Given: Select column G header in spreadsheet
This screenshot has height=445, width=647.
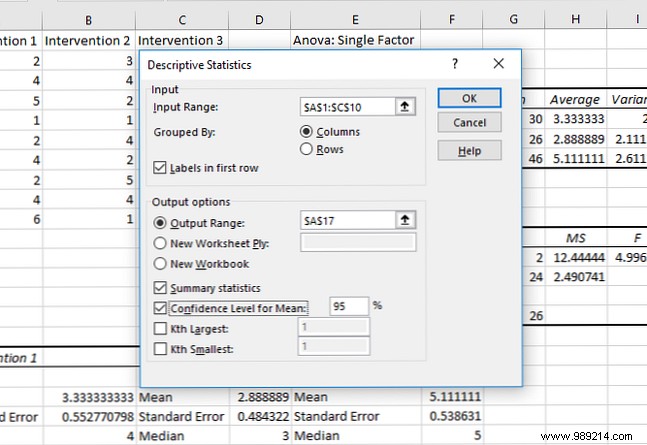Looking at the screenshot, I should pyautogui.click(x=514, y=20).
